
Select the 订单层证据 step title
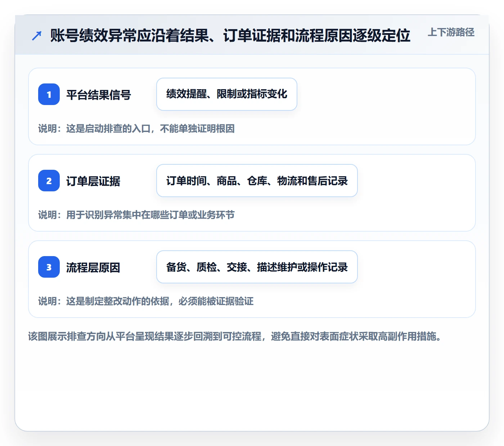[93, 181]
